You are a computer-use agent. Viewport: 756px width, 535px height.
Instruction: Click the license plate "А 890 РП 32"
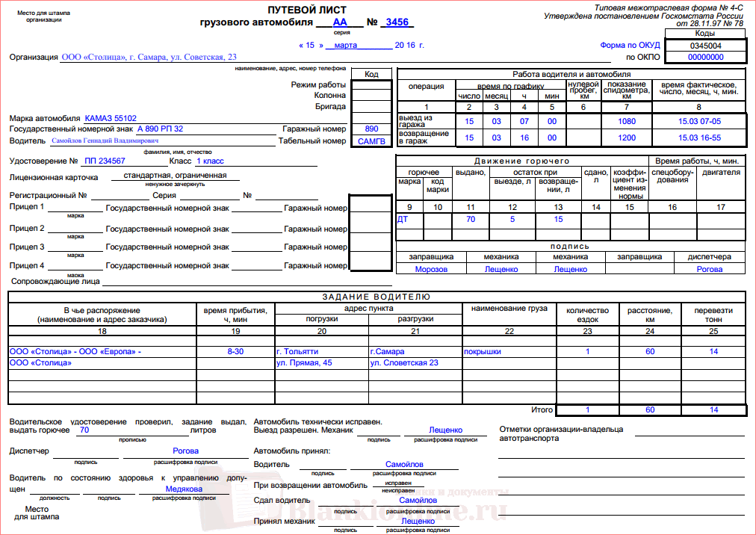(x=160, y=129)
